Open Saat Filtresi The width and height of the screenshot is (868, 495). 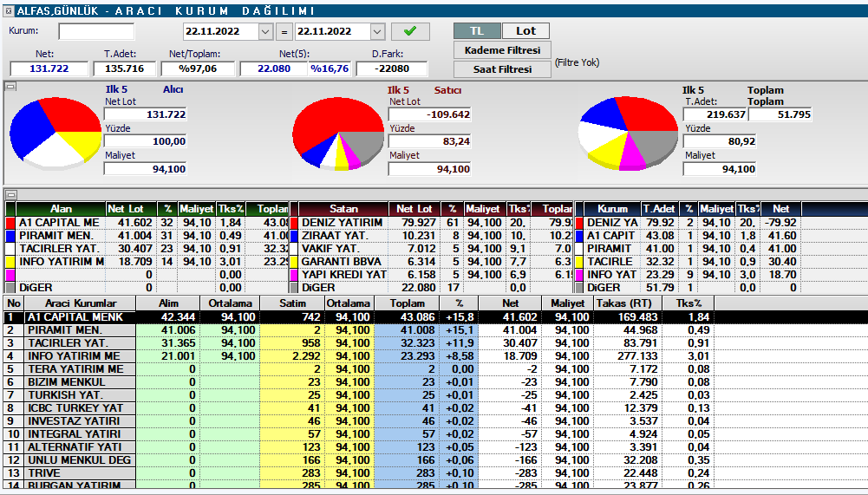502,69
